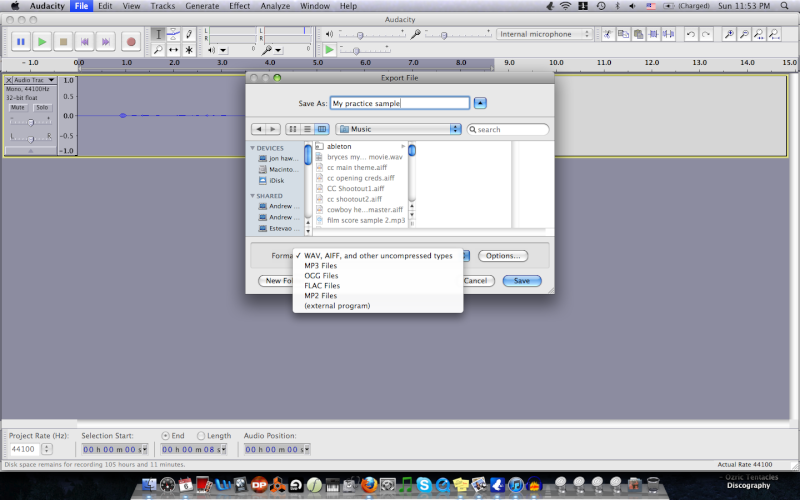Click the red Record button
Image resolution: width=800 pixels, height=500 pixels.
coord(131,42)
